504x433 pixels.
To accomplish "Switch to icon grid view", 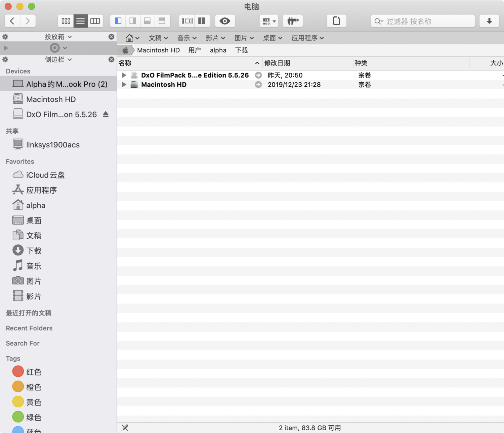I will [x=66, y=21].
